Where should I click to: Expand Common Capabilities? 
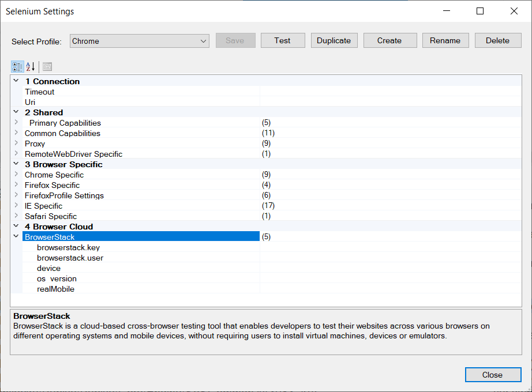tap(16, 133)
